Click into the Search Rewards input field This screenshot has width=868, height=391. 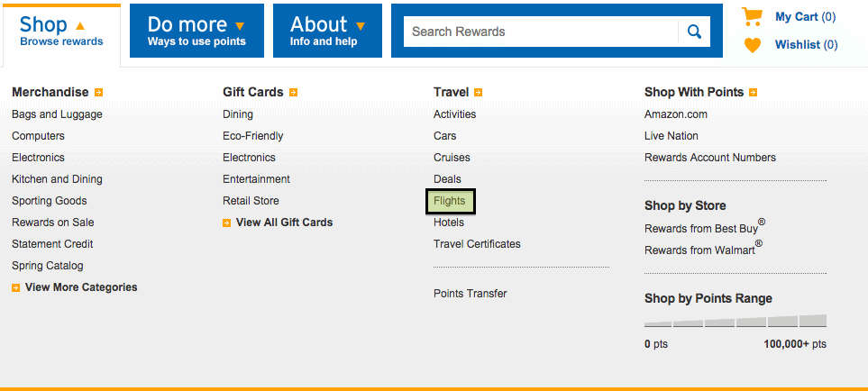541,32
